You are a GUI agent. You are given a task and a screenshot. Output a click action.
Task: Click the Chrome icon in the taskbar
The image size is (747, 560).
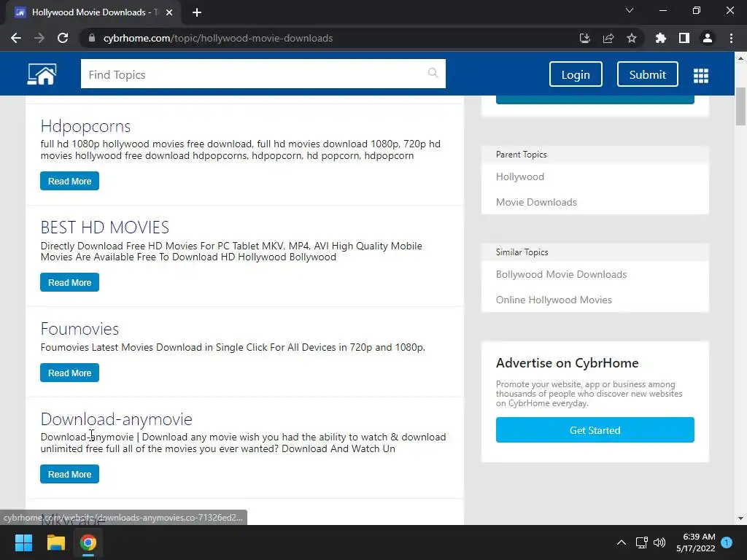point(88,542)
